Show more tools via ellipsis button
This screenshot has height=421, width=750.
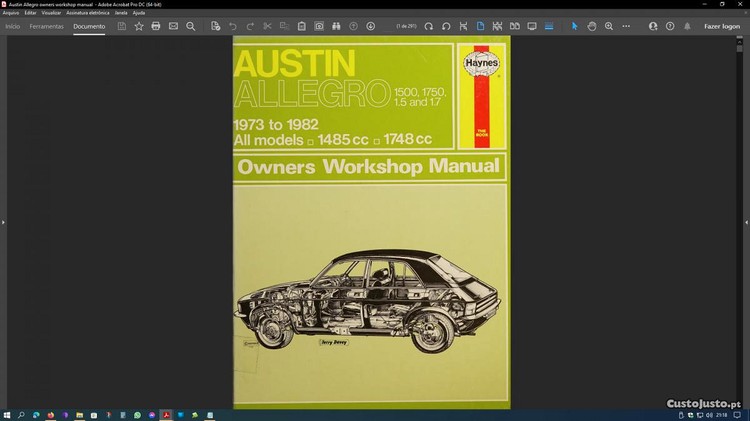point(626,26)
